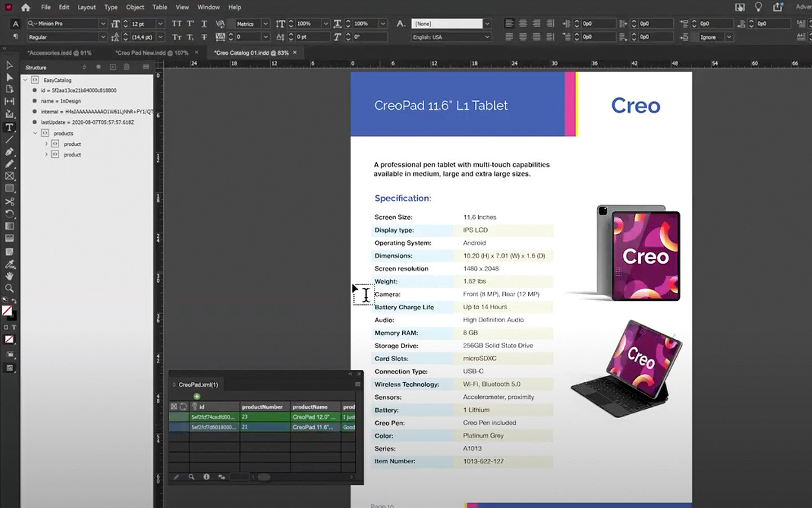
Task: Open the Regular font style dropdown
Action: coord(103,37)
